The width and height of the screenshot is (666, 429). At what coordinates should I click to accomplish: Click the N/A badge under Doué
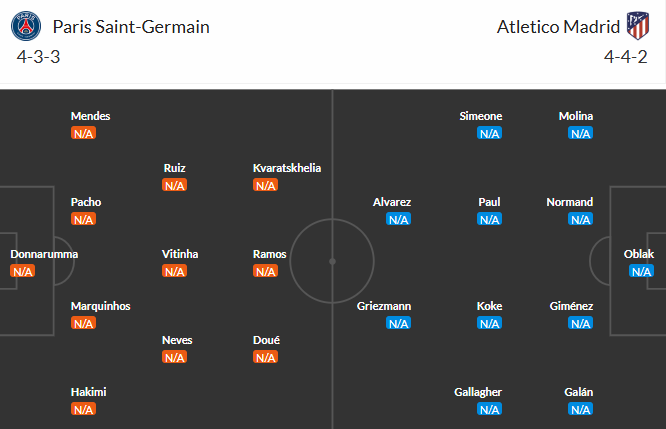coord(265,357)
